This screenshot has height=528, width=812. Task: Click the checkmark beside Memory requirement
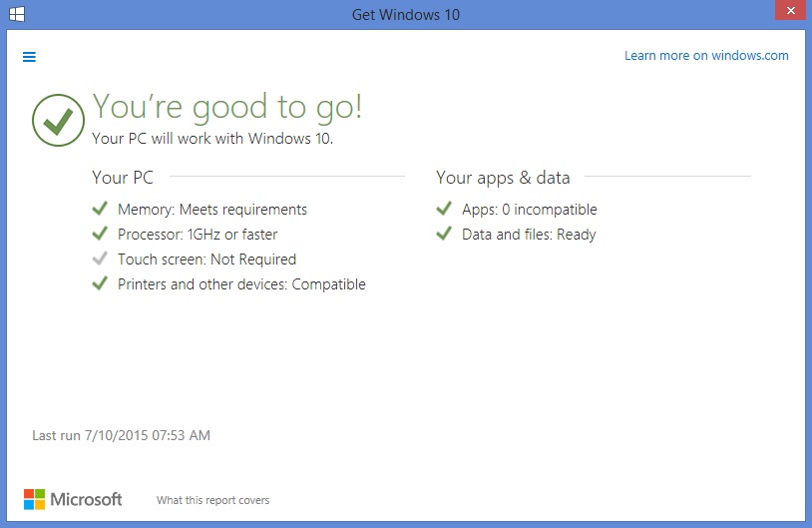[x=99, y=209]
